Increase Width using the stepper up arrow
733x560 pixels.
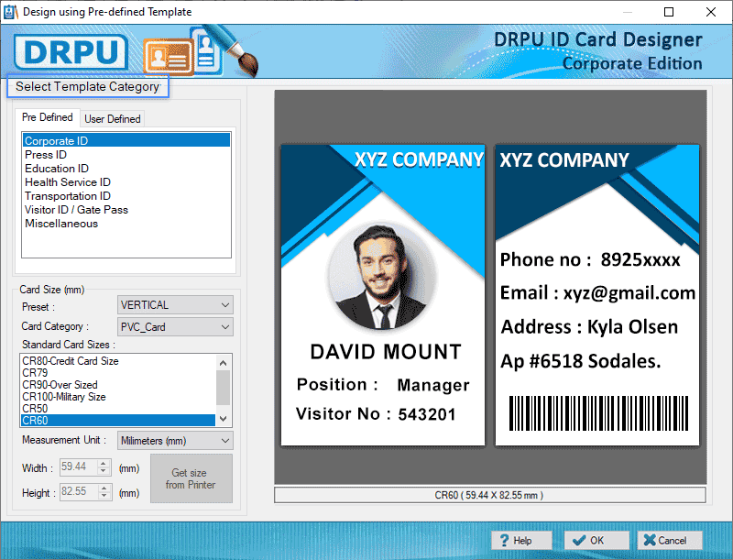103,464
